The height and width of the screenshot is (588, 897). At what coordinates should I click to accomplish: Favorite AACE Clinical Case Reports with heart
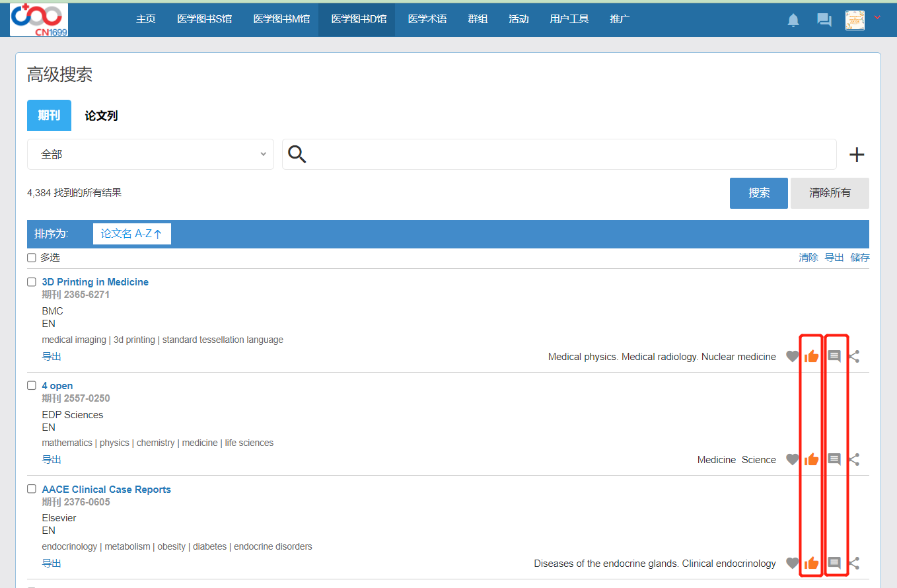(x=793, y=564)
